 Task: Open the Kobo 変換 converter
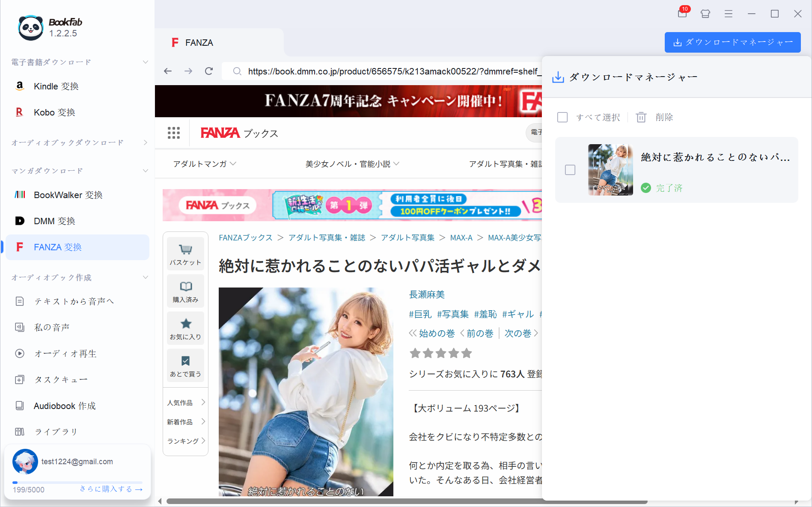54,112
